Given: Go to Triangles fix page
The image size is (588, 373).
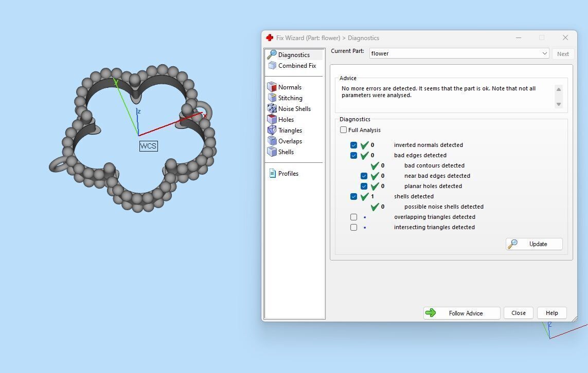Looking at the screenshot, I should point(290,130).
